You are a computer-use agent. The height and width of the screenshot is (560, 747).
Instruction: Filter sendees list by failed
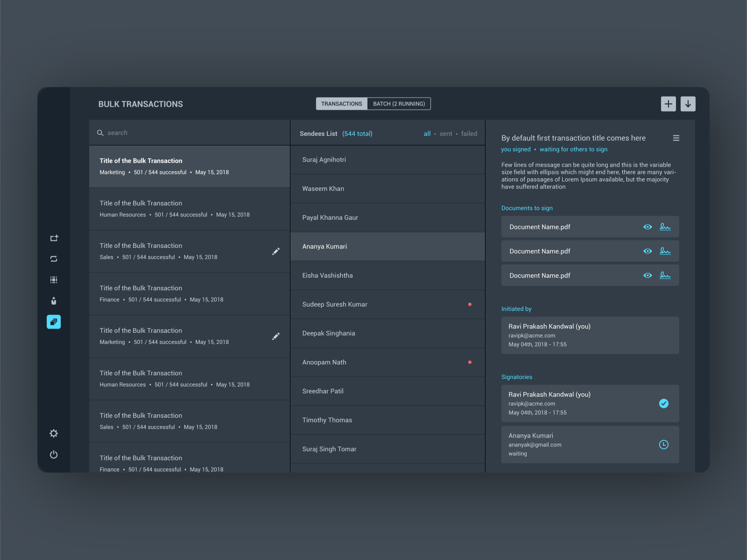(469, 133)
